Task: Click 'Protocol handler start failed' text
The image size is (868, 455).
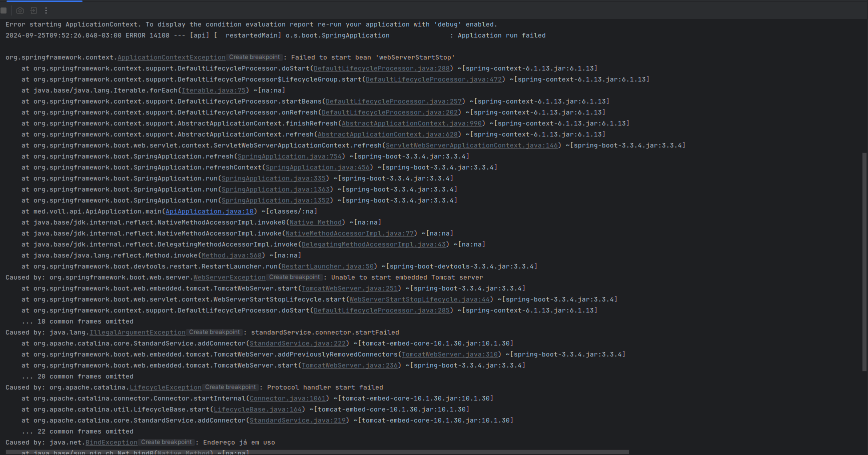Action: [325, 387]
